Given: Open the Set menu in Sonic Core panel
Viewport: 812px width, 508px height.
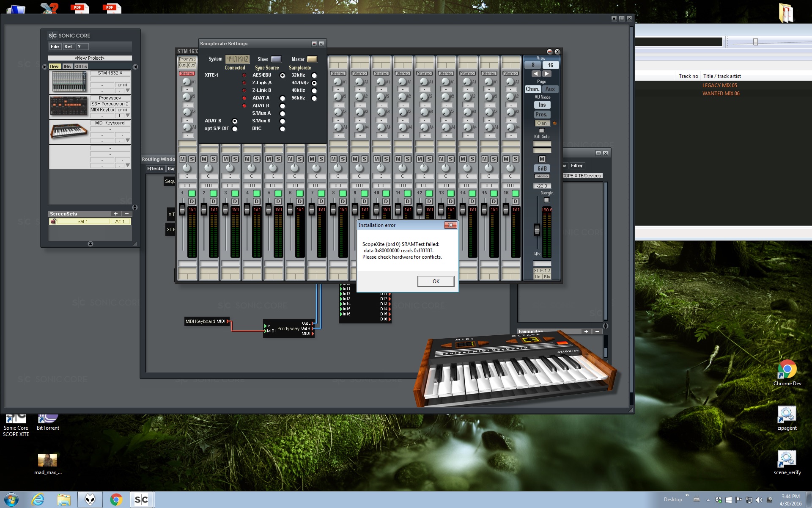Looking at the screenshot, I should tap(69, 47).
